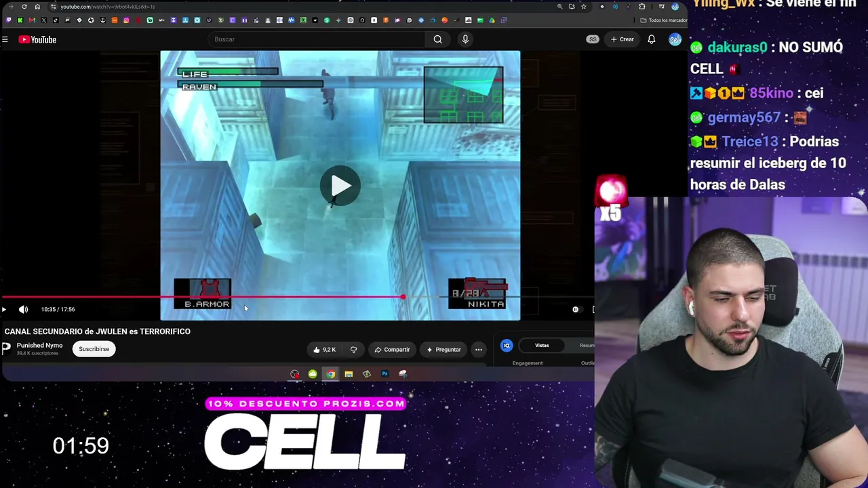Open the green taskbar app icon
The height and width of the screenshot is (488, 868).
click(x=313, y=374)
